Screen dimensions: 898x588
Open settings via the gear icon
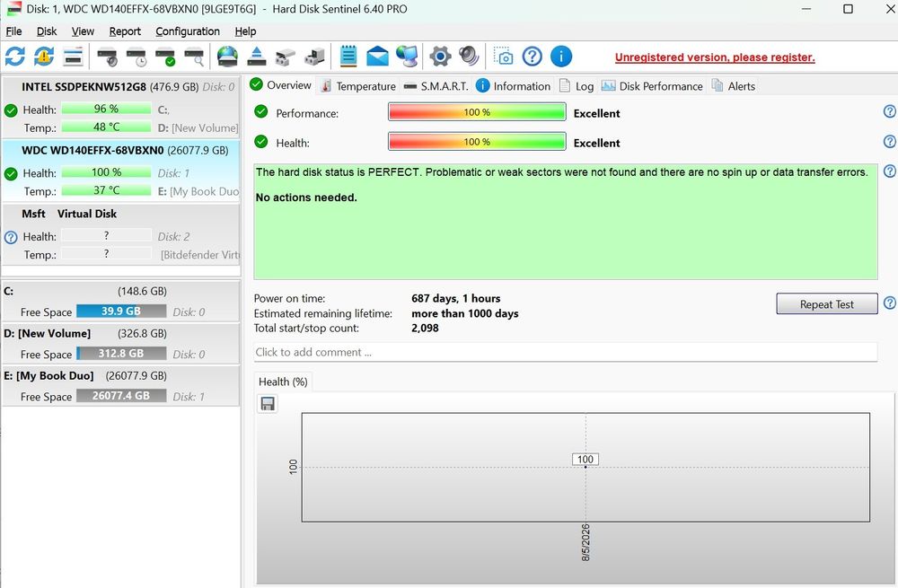point(440,57)
